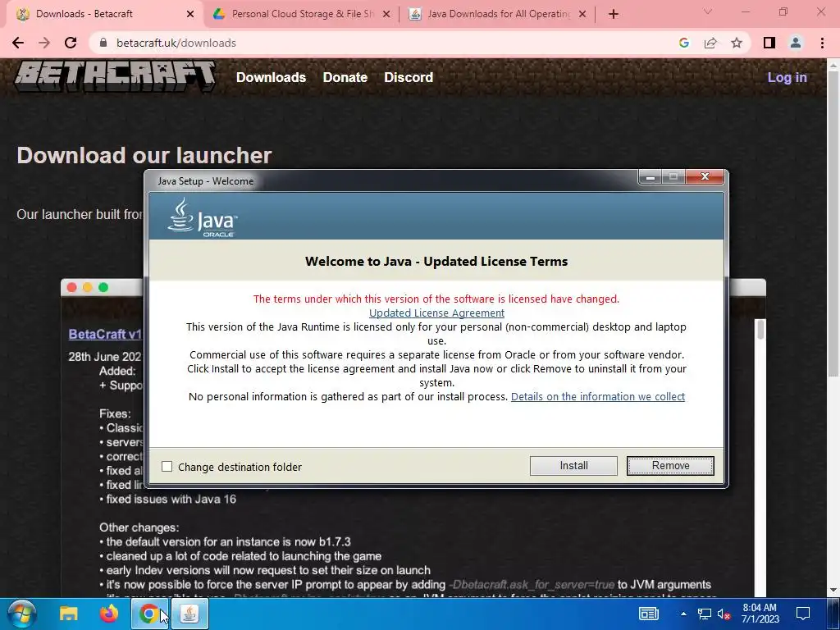Open the Chrome three-dot menu
Screen dimensions: 840x630
tap(822, 43)
